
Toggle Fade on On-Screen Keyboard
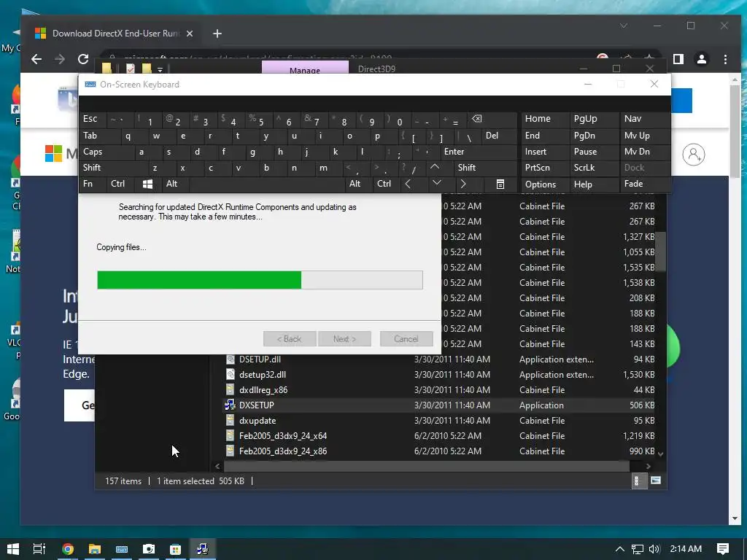(645, 184)
